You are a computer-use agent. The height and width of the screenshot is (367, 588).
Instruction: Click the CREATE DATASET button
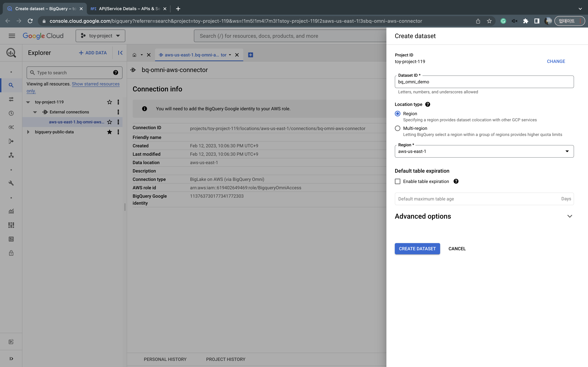click(417, 249)
